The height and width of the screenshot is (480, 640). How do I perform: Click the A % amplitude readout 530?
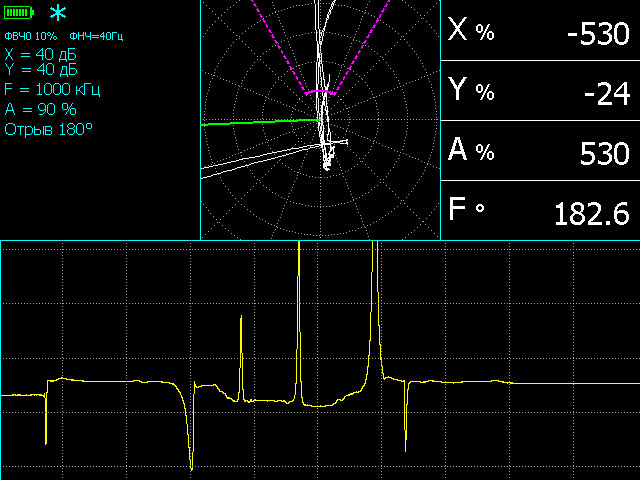click(540, 151)
